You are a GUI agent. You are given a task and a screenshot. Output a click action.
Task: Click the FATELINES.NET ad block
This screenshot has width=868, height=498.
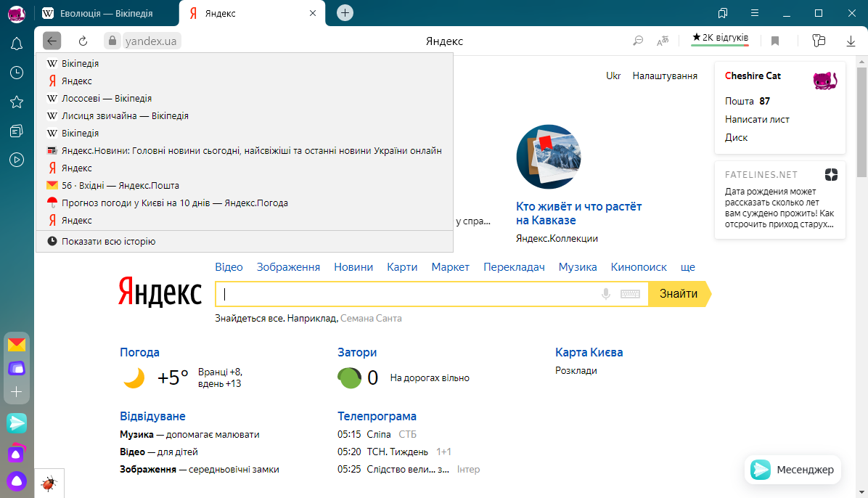tap(780, 200)
